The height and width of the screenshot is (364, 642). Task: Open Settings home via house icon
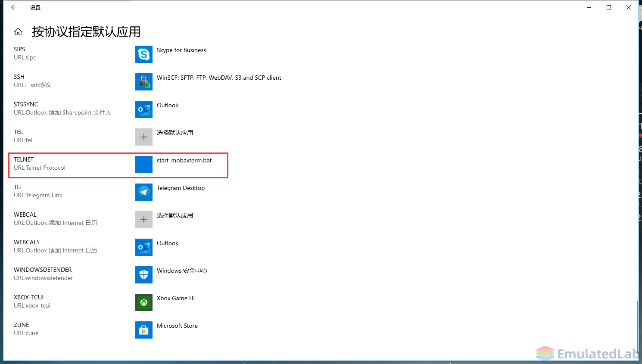coord(18,32)
